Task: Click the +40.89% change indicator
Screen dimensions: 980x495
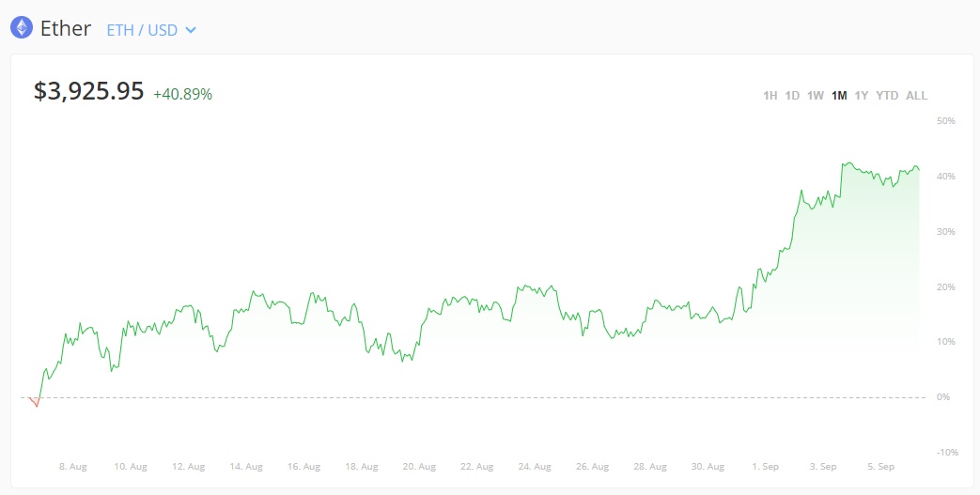Action: pos(182,94)
